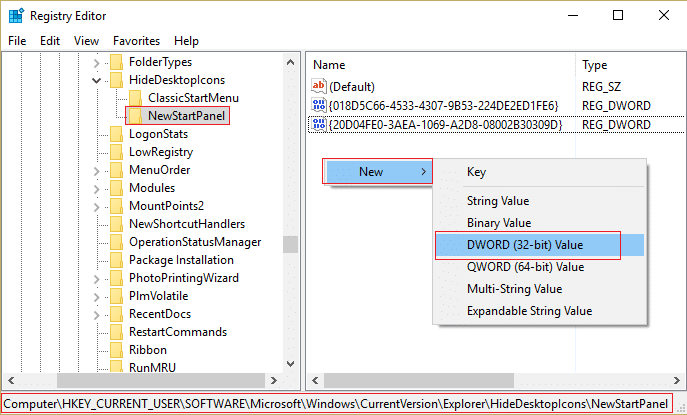Click the DWORD icon beside {018D5C66-4533...} value
This screenshot has width=687, height=415.
point(319,105)
